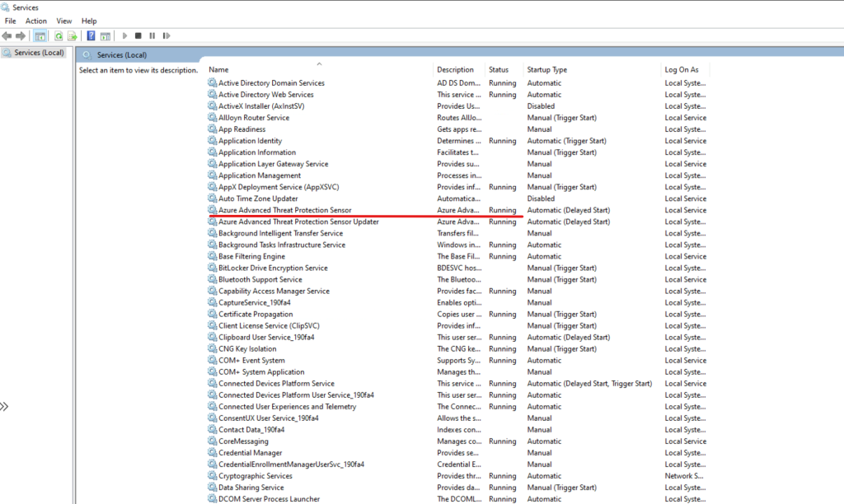Image resolution: width=844 pixels, height=504 pixels.
Task: Navigate forward with the forward arrow
Action: coord(19,35)
